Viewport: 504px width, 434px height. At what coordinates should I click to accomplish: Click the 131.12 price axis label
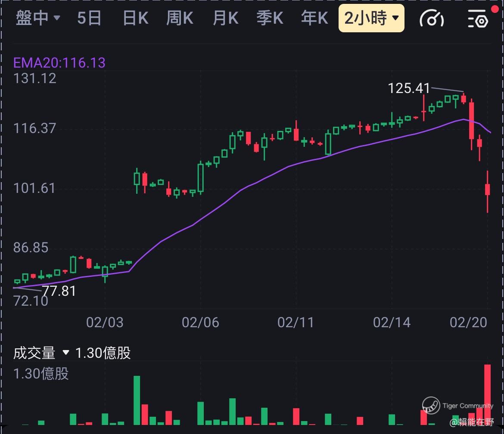35,79
